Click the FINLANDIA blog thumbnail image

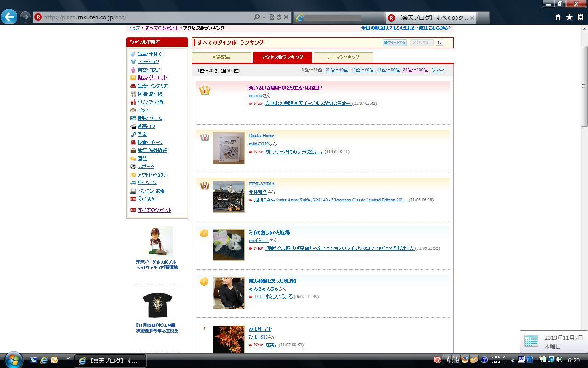coord(229,196)
